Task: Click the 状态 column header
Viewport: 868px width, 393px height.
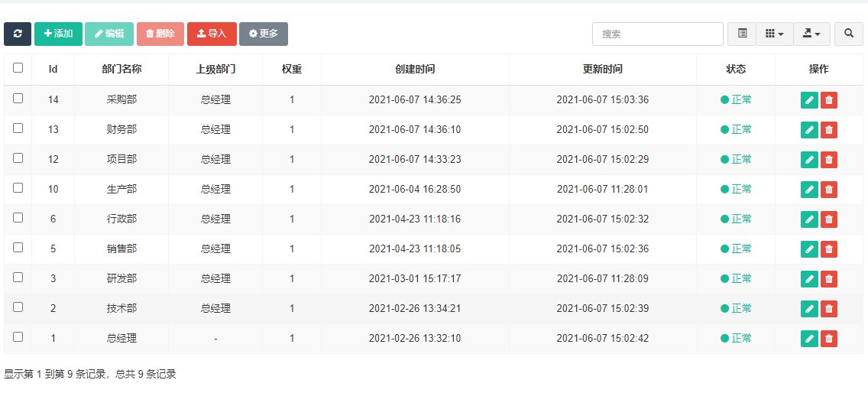Action: pos(736,70)
